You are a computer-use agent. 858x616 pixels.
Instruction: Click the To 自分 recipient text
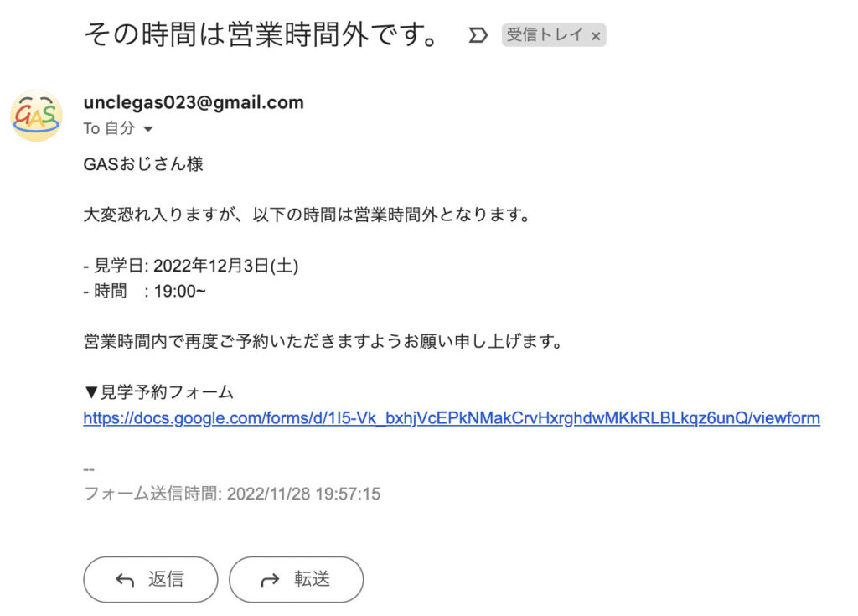[x=109, y=129]
